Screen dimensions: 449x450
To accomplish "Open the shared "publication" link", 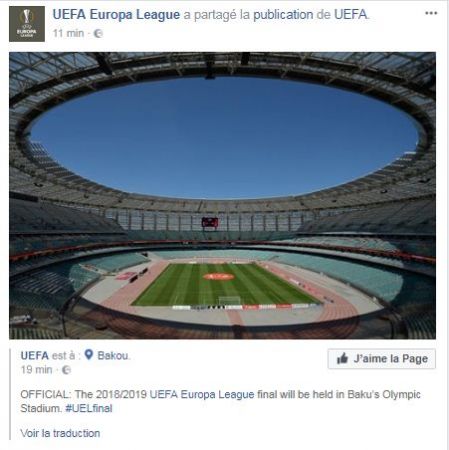I will [283, 15].
